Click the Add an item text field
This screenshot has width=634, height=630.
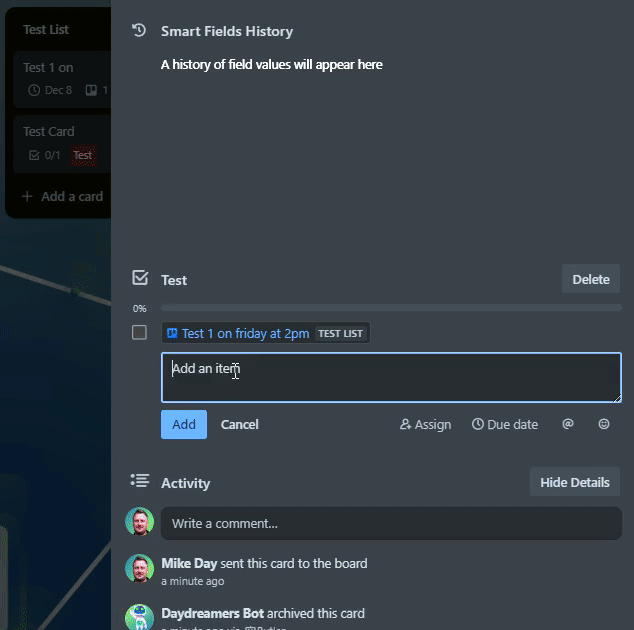391,377
